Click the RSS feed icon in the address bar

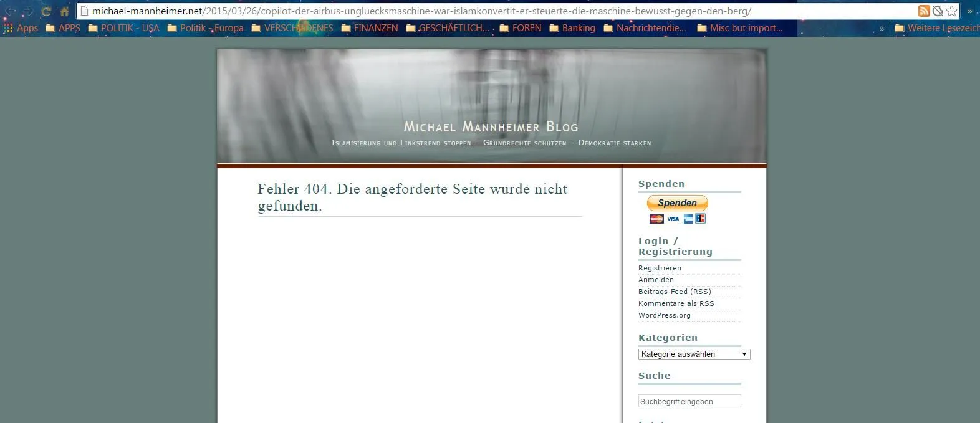tap(924, 11)
